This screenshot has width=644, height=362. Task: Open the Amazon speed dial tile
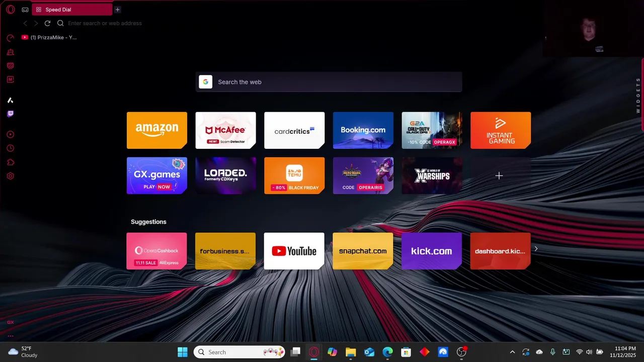tap(157, 130)
